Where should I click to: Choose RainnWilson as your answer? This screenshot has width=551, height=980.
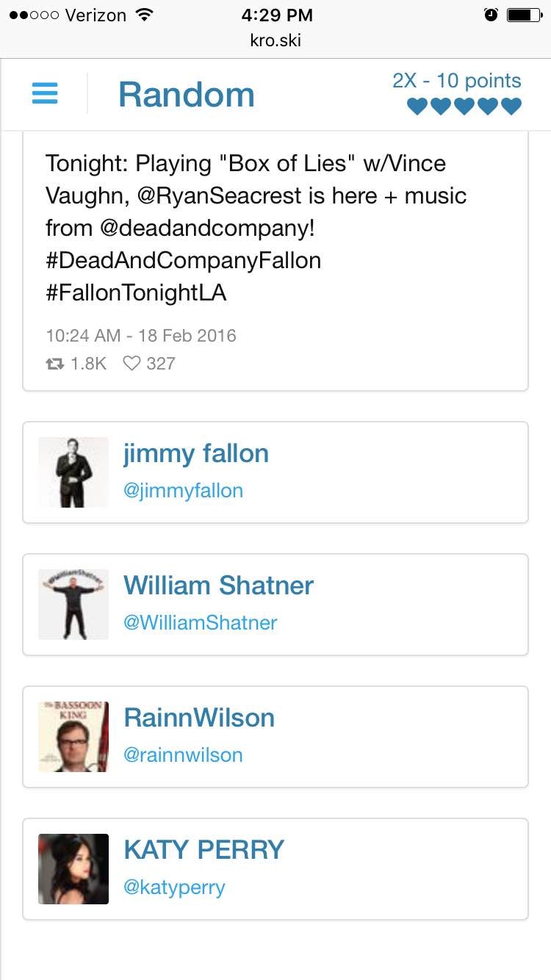coord(275,736)
